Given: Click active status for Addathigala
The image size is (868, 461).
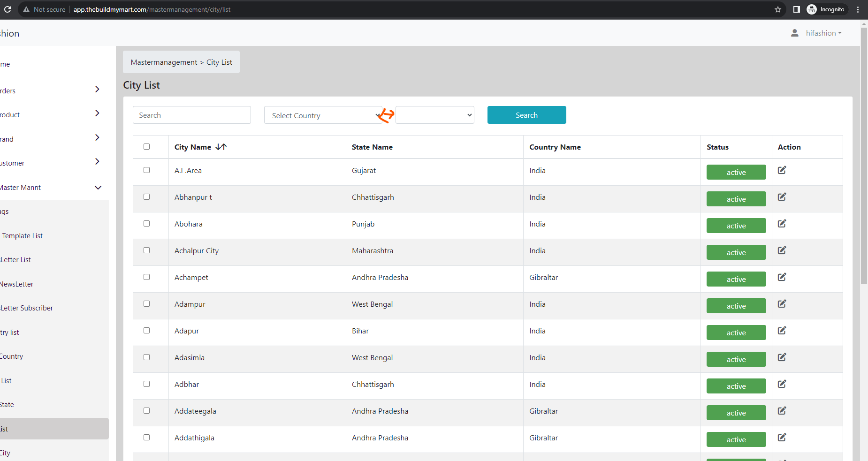Looking at the screenshot, I should (x=736, y=439).
